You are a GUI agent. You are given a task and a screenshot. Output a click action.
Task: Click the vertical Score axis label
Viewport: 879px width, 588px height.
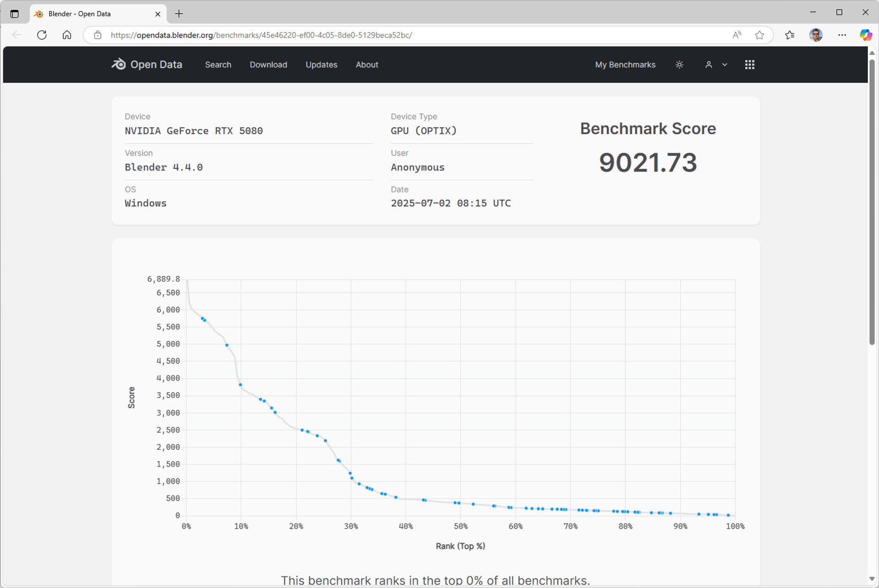pyautogui.click(x=131, y=397)
